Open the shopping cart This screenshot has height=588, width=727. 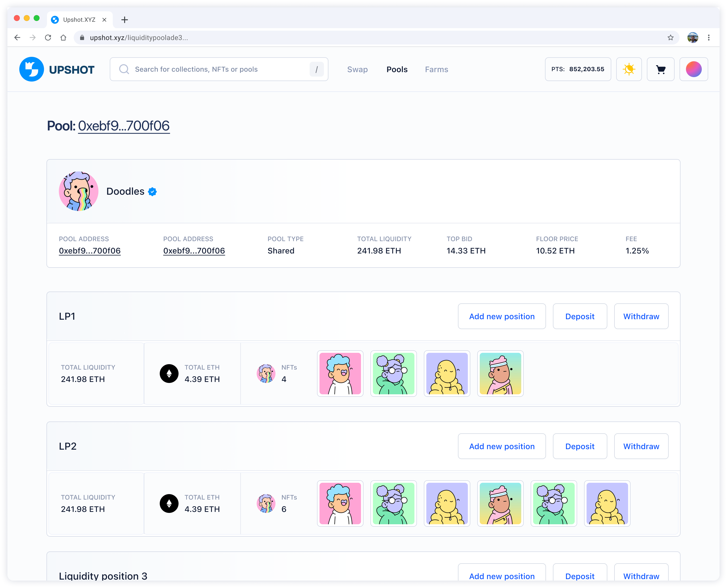tap(660, 69)
